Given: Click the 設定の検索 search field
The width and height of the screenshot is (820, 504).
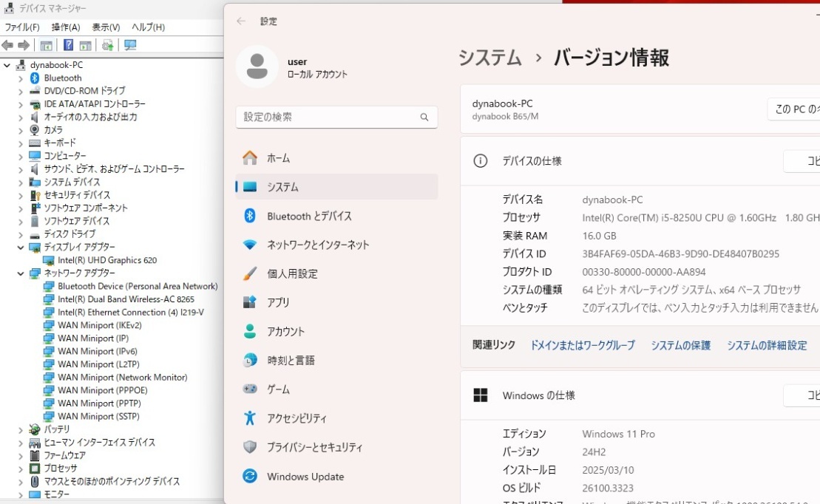Looking at the screenshot, I should point(336,117).
